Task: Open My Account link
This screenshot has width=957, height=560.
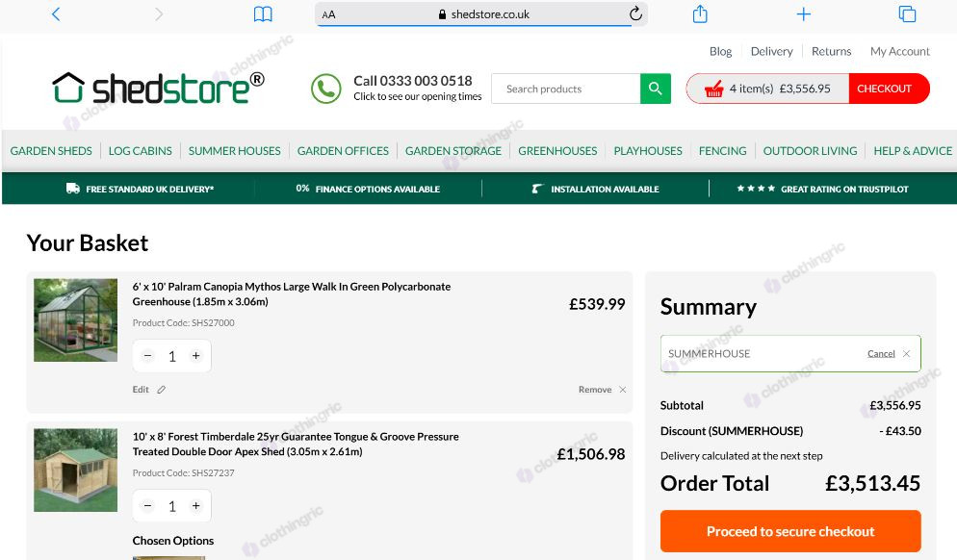Action: tap(899, 51)
